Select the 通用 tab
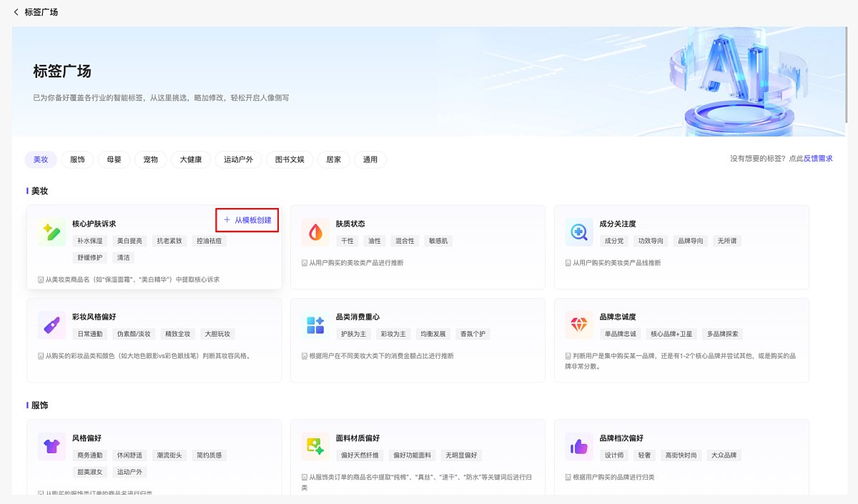The width and height of the screenshot is (858, 504). coord(370,159)
